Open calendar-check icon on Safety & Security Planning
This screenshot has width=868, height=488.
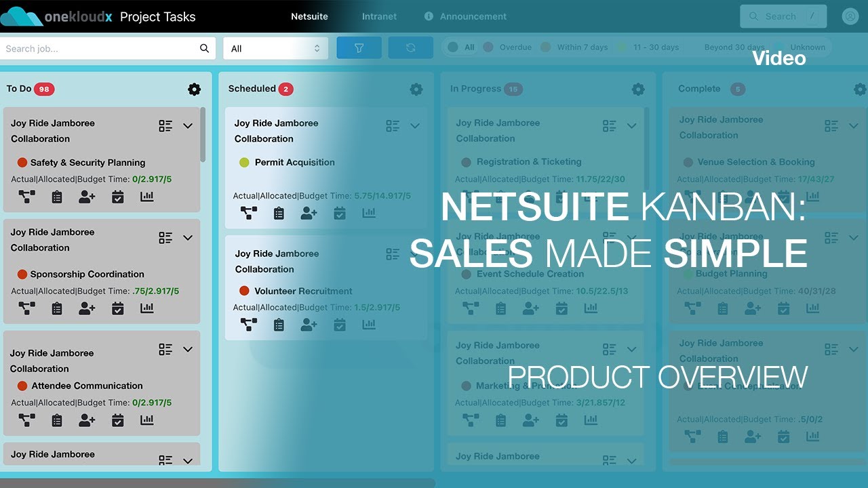[117, 197]
